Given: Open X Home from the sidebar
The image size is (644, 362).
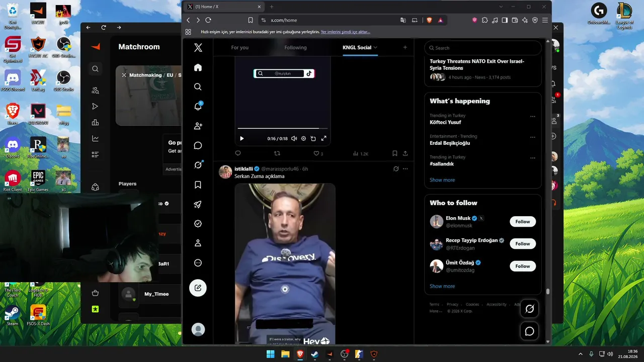Looking at the screenshot, I should (198, 67).
